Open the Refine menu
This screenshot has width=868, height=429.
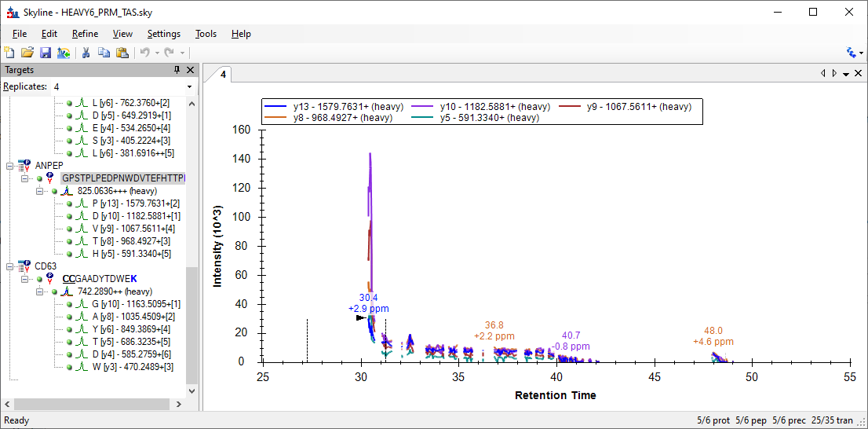click(x=85, y=34)
